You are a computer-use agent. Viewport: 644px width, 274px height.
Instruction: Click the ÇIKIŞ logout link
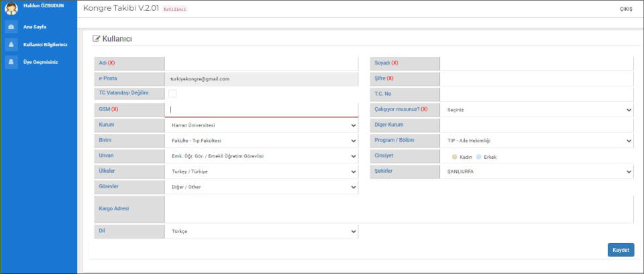point(625,9)
